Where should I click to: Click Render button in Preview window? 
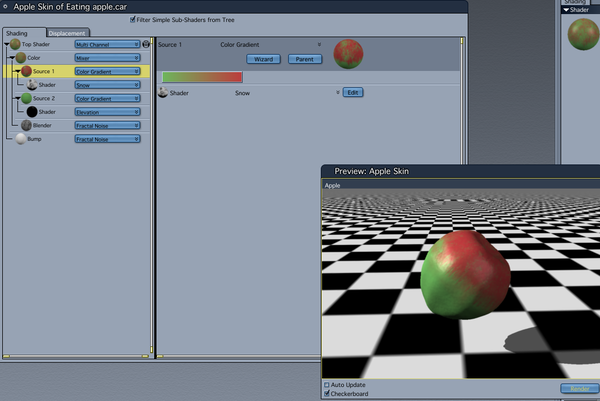coord(580,389)
